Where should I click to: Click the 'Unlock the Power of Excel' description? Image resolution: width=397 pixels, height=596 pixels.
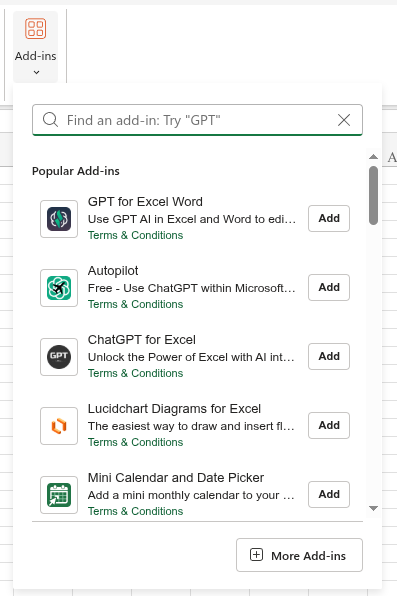pyautogui.click(x=191, y=357)
